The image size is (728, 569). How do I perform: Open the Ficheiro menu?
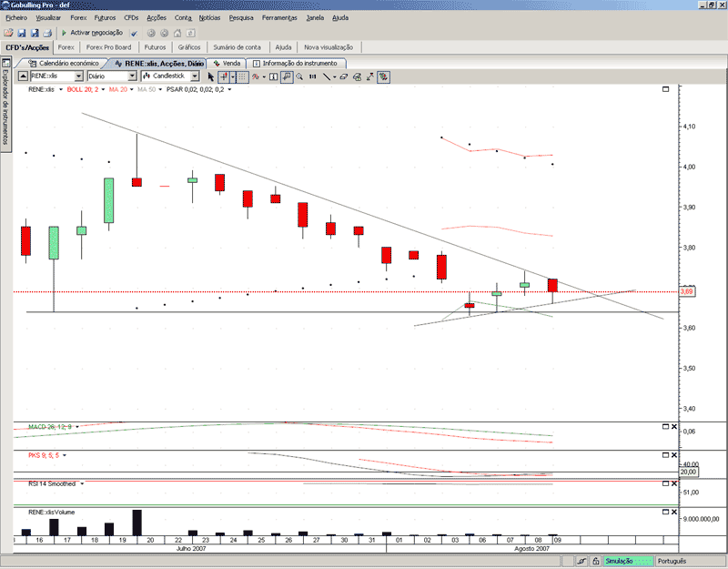tap(16, 17)
